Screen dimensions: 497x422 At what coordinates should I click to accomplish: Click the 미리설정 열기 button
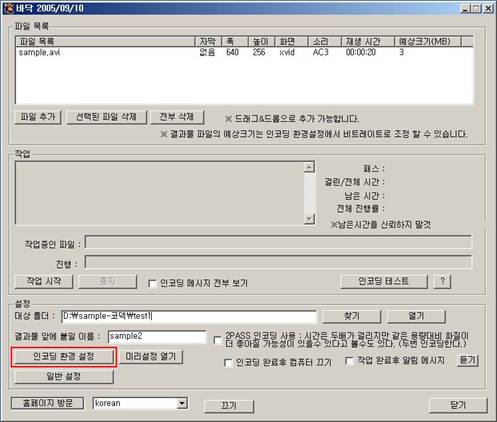(151, 357)
